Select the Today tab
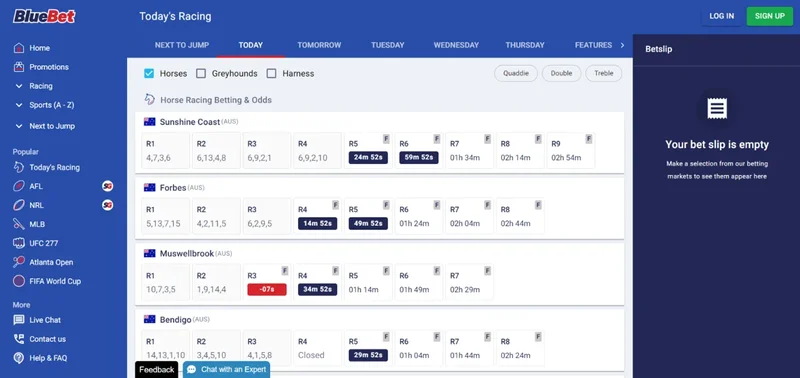The height and width of the screenshot is (378, 800). pos(251,45)
